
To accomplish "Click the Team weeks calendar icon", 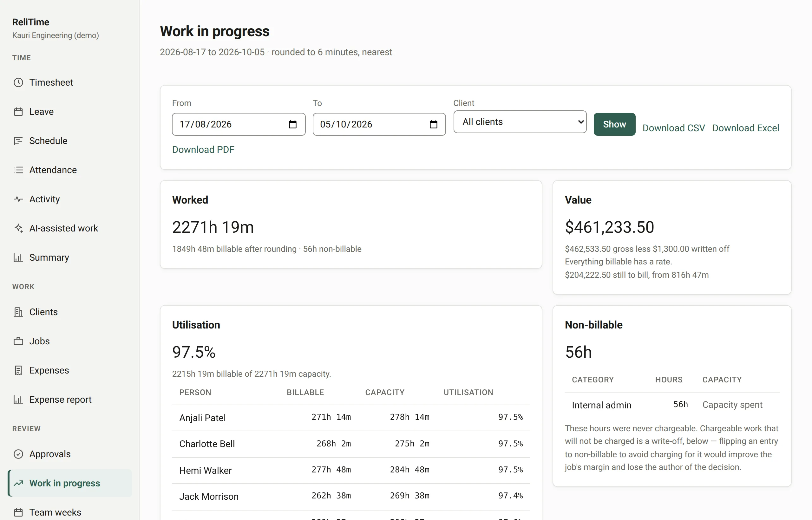I will point(18,512).
